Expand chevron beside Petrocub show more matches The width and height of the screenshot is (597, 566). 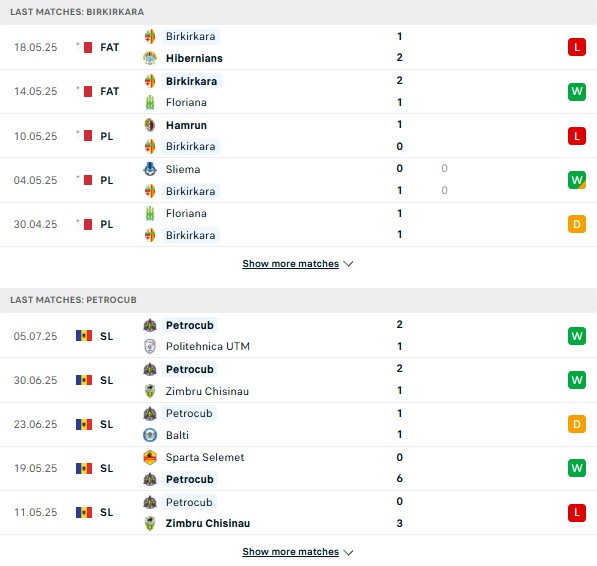348,552
